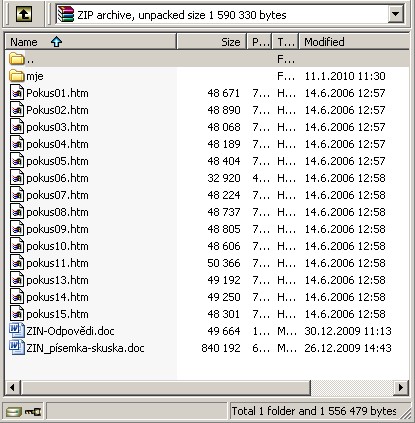Click the drive icon in status bar
The width and height of the screenshot is (415, 423).
point(14,412)
